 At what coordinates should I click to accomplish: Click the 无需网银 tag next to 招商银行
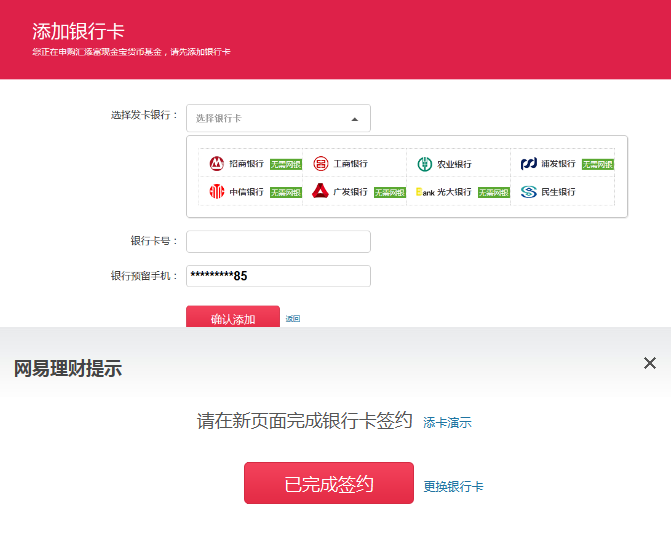(285, 164)
